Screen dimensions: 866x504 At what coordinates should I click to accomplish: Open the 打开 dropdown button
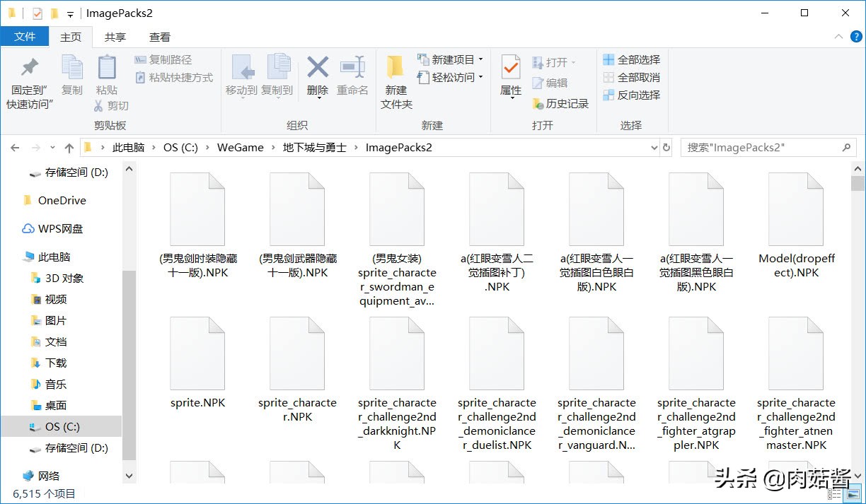click(554, 62)
